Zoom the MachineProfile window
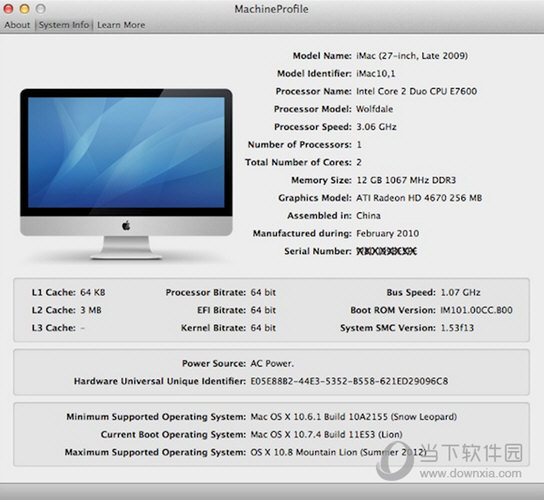The width and height of the screenshot is (544, 500). (41, 9)
